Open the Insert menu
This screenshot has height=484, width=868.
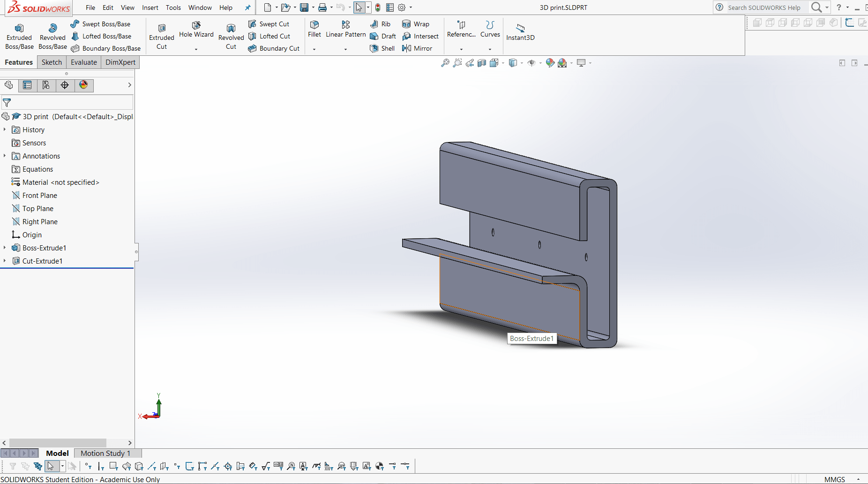point(150,8)
